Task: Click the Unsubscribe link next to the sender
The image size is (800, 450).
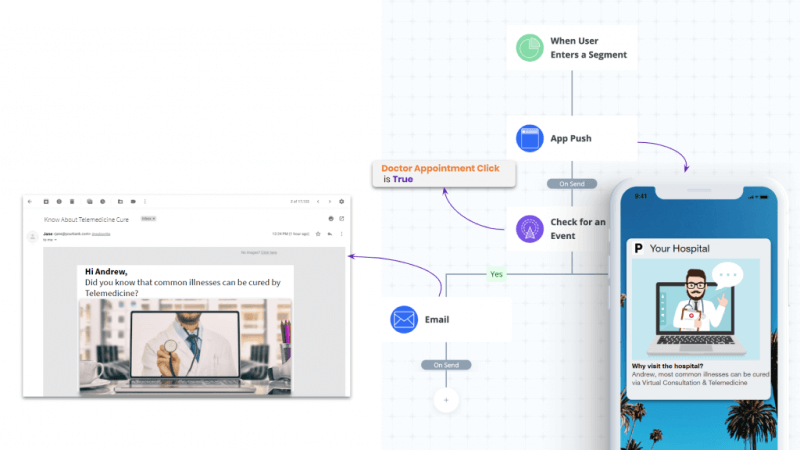Action: coord(103,234)
